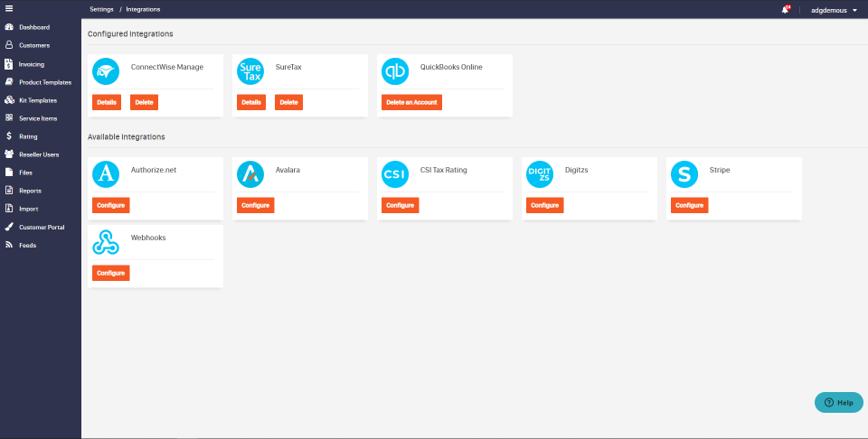Click the Service Items grid icon
Image resolution: width=868 pixels, height=439 pixels.
coord(9,117)
